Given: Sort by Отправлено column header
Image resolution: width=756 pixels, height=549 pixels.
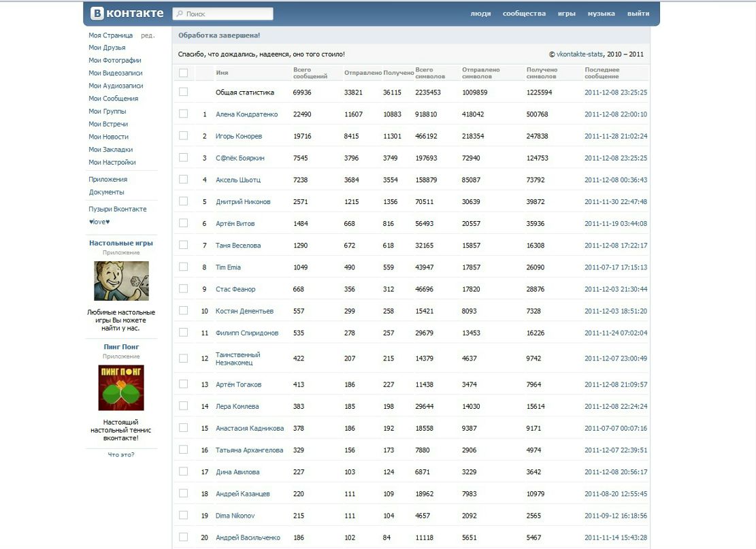Looking at the screenshot, I should coord(363,73).
